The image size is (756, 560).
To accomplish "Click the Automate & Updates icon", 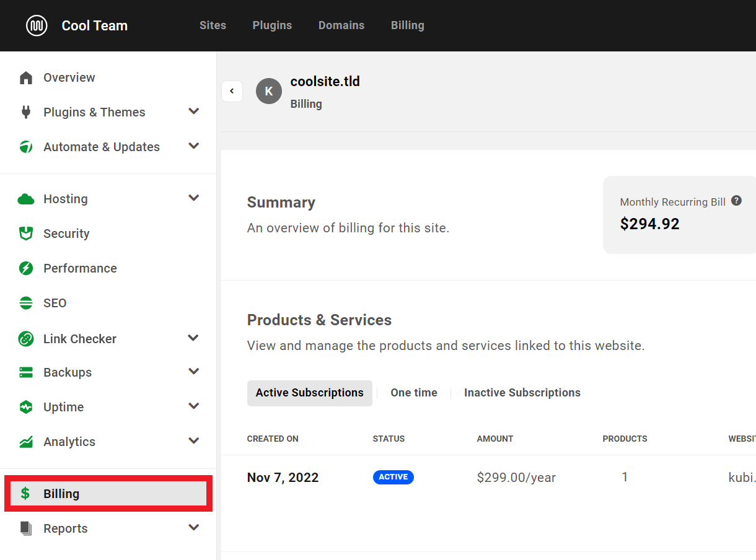I will click(25, 147).
